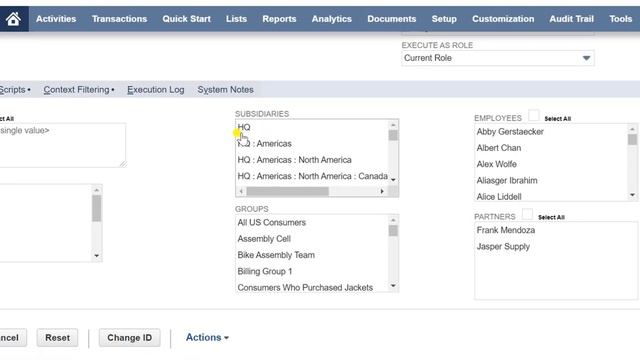The width and height of the screenshot is (640, 360).
Task: Click left listbox scroll-up arrow
Action: point(96,190)
